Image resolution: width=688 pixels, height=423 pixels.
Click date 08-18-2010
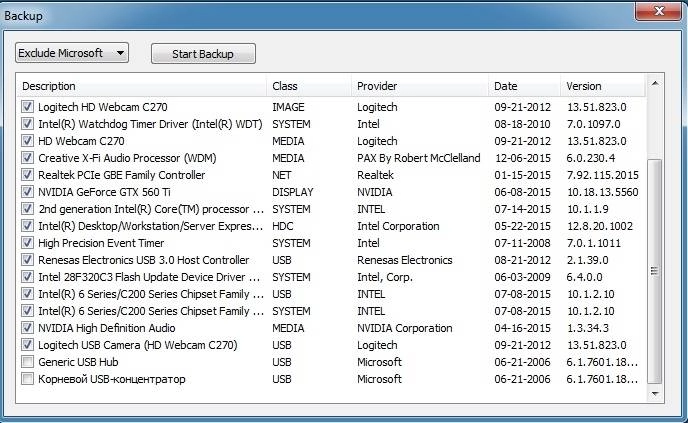point(523,124)
